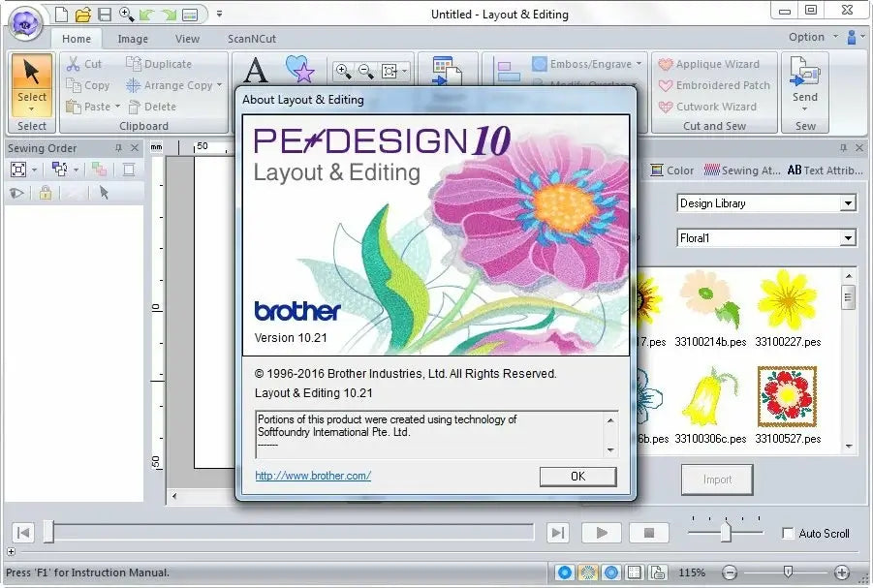Image resolution: width=873 pixels, height=588 pixels.
Task: Close the Sewing Order panel
Action: pos(134,147)
